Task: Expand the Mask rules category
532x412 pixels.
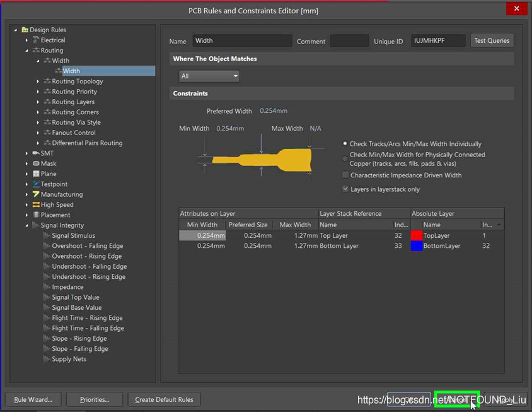Action: pos(26,163)
